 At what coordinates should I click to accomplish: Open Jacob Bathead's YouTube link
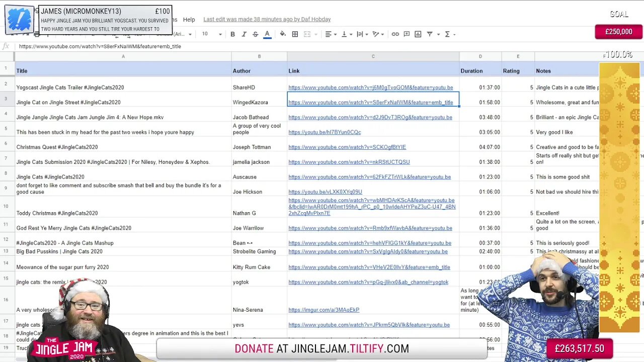pos(370,118)
